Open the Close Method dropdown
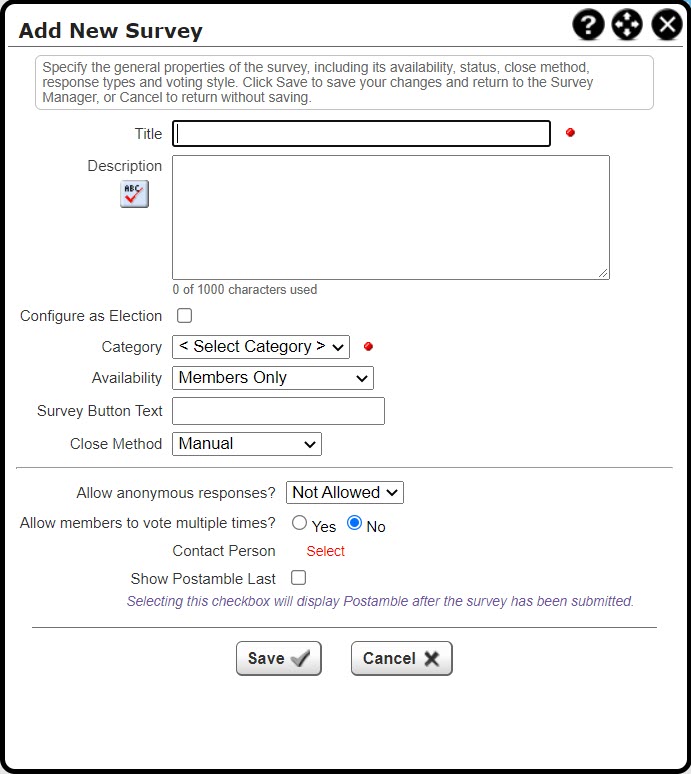Viewport: 691px width, 774px height. pos(247,444)
